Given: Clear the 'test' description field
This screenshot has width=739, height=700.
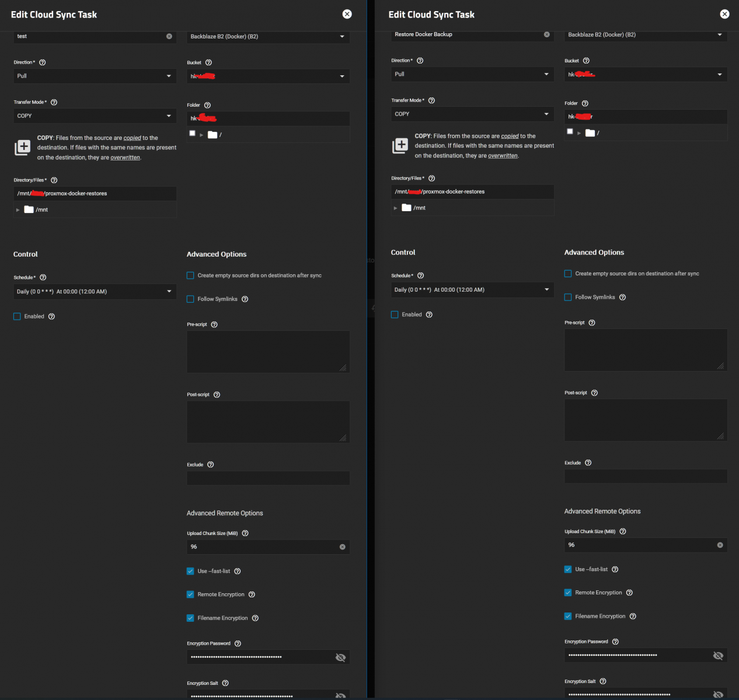Looking at the screenshot, I should click(x=169, y=36).
